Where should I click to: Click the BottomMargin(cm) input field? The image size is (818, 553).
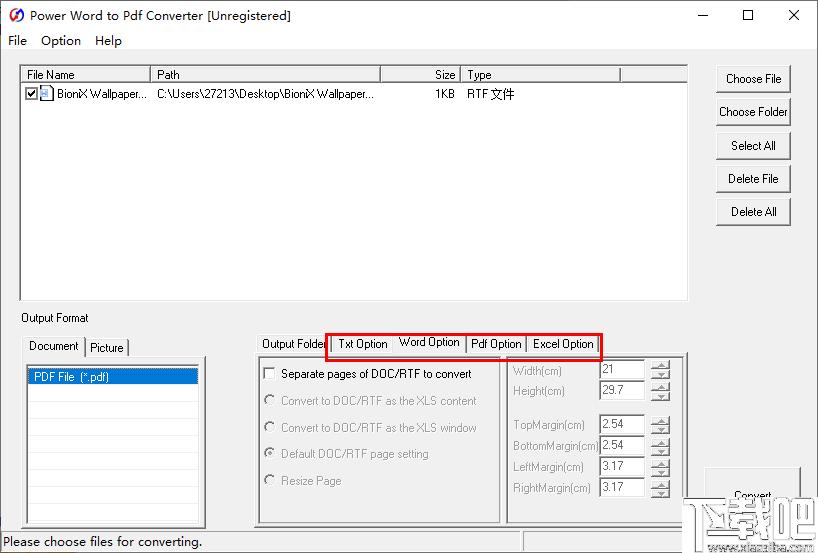point(622,445)
